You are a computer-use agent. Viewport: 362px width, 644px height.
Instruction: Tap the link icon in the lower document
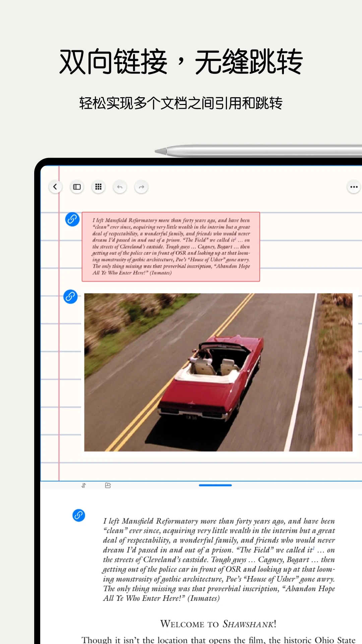click(x=79, y=515)
